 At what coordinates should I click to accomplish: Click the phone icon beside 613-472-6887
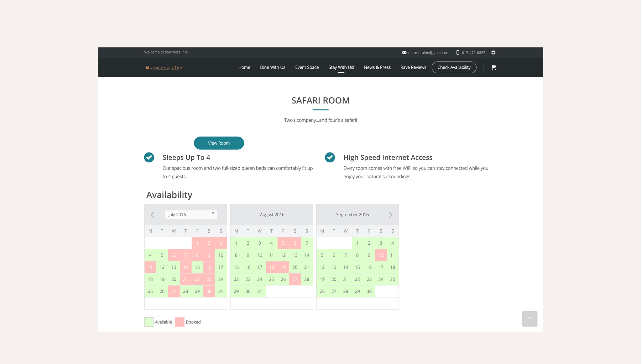[x=458, y=52]
